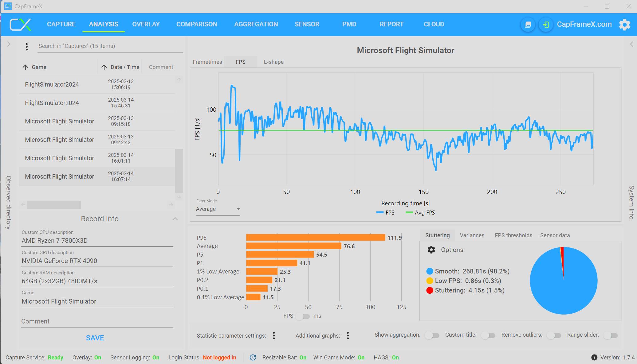This screenshot has height=364, width=637.
Task: Click the yellow Low FPS legend dot
Action: 430,281
